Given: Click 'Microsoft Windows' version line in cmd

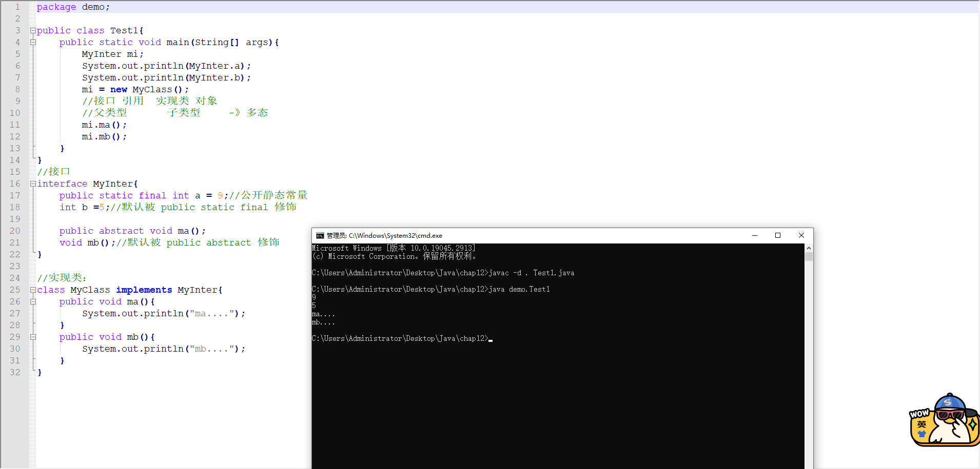Looking at the screenshot, I should click(394, 249).
